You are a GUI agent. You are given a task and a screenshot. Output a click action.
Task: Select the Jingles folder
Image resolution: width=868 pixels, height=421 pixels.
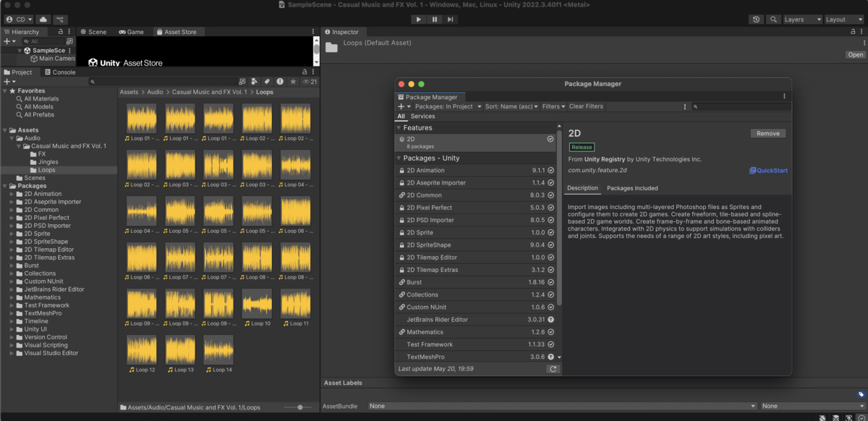48,162
